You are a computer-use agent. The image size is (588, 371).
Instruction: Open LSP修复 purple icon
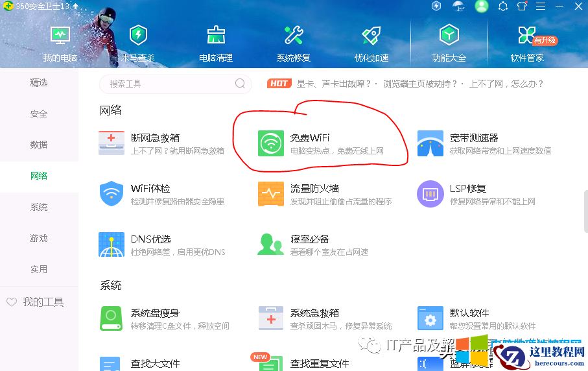coord(430,193)
